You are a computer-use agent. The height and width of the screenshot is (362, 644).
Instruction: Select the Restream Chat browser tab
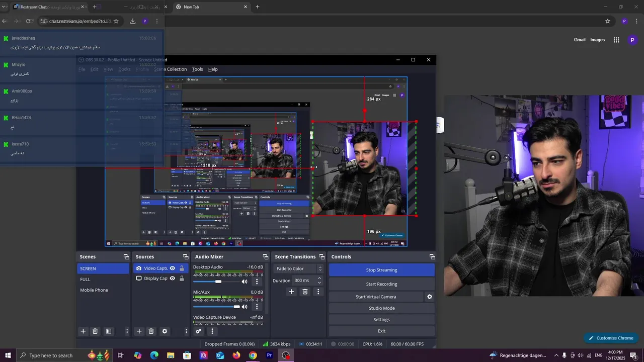(x=48, y=7)
